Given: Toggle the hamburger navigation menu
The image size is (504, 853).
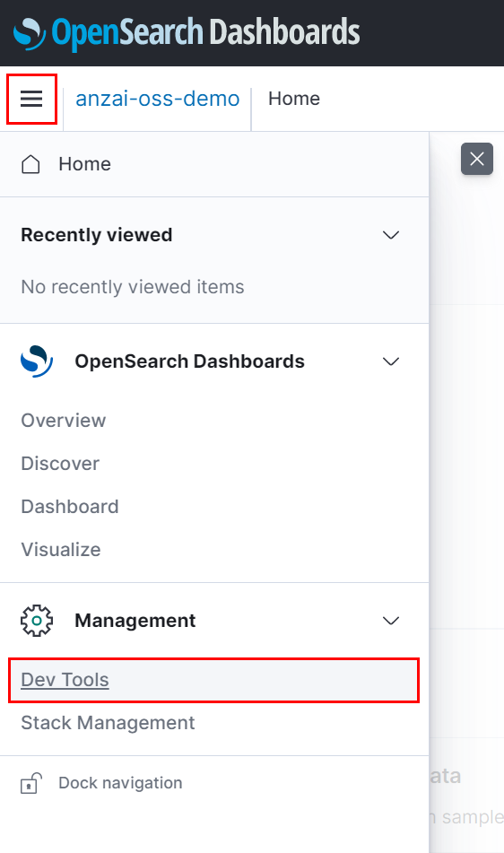Looking at the screenshot, I should 31,99.
